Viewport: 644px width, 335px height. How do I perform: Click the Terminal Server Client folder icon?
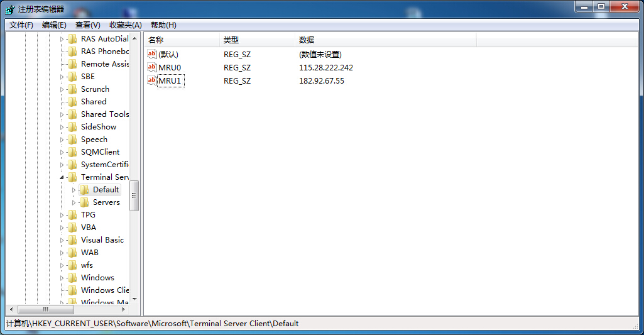[73, 177]
